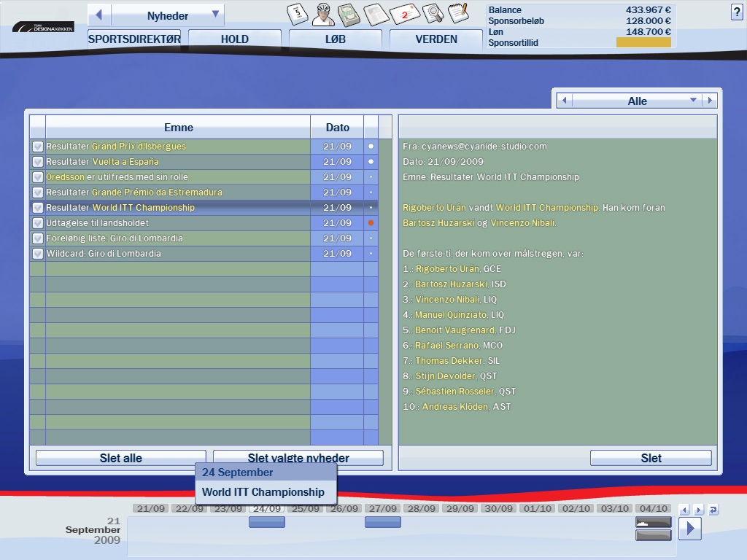Click the newspaper icon in toolbar
The width and height of the screenshot is (747, 560).
click(x=375, y=13)
